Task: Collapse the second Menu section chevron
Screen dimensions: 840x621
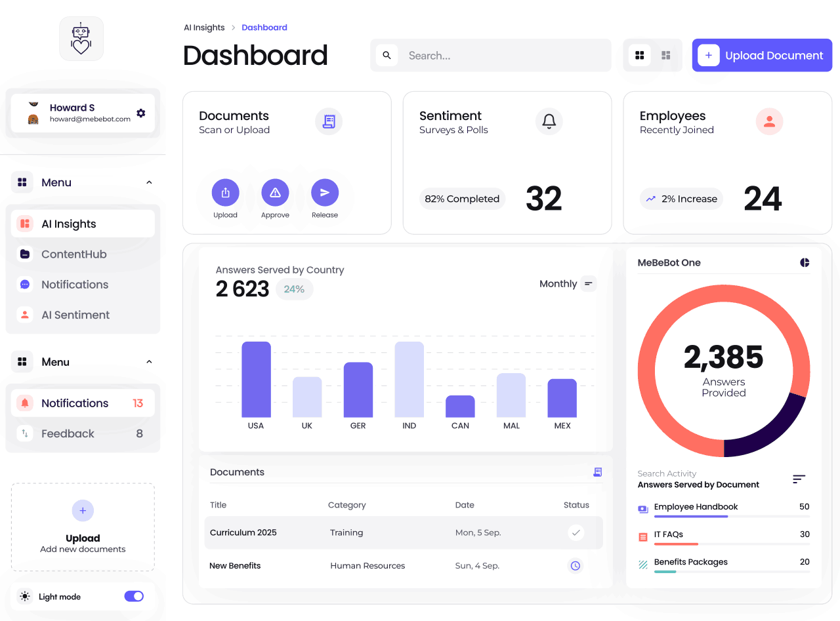Action: (149, 362)
